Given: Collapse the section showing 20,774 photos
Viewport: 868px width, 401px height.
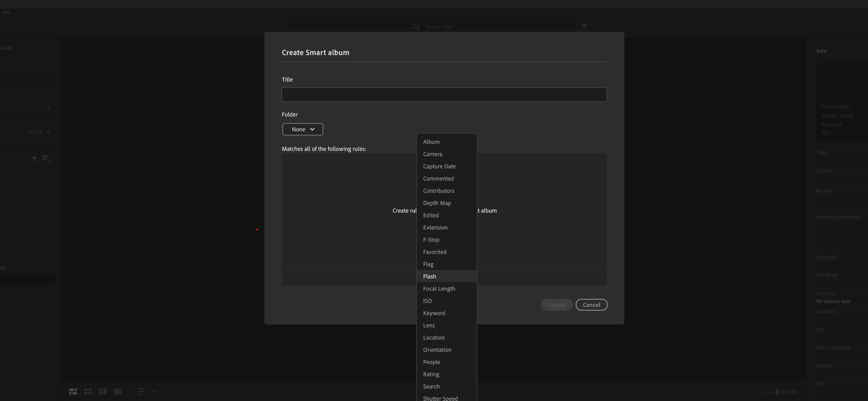Looking at the screenshot, I should coord(49,133).
